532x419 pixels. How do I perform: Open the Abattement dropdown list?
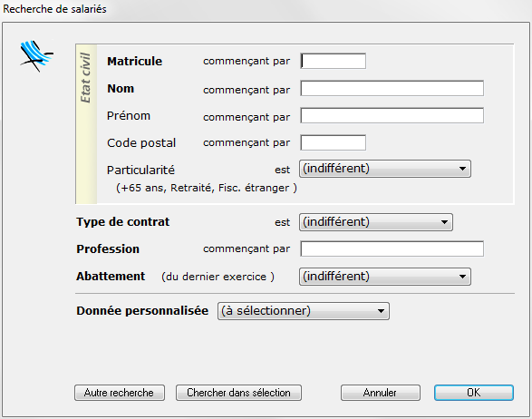(385, 277)
